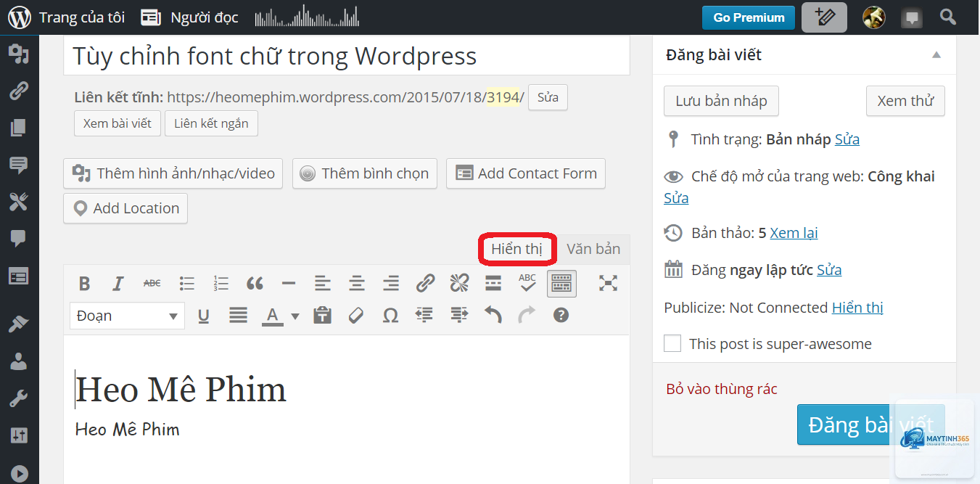Viewport: 980px width, 484px height.
Task: Undo the last edit
Action: click(x=493, y=316)
